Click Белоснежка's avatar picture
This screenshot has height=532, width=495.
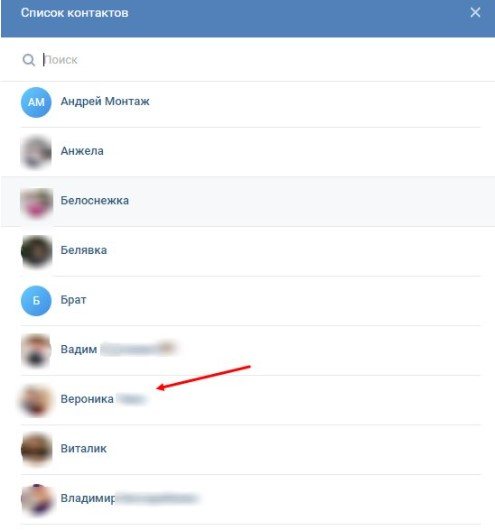[36, 201]
